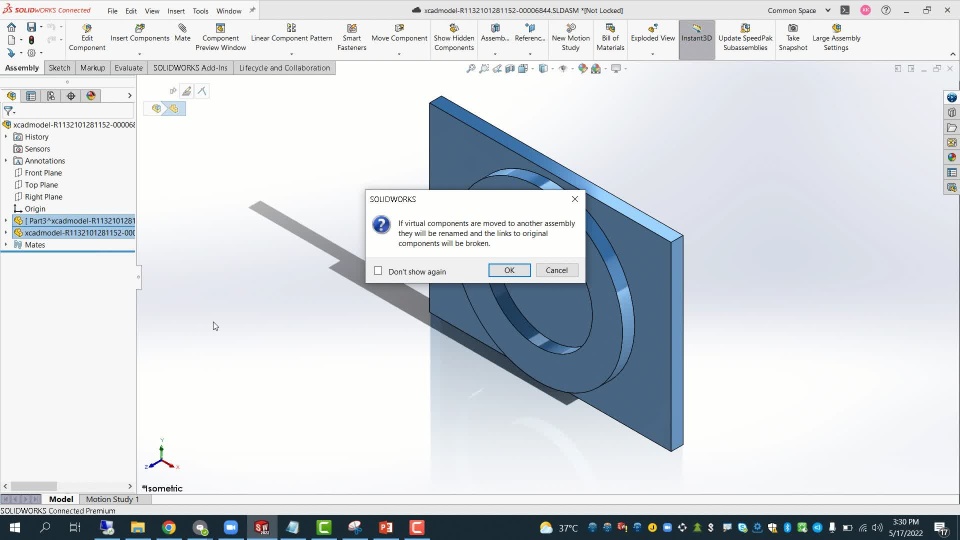Open the View menu

152,11
